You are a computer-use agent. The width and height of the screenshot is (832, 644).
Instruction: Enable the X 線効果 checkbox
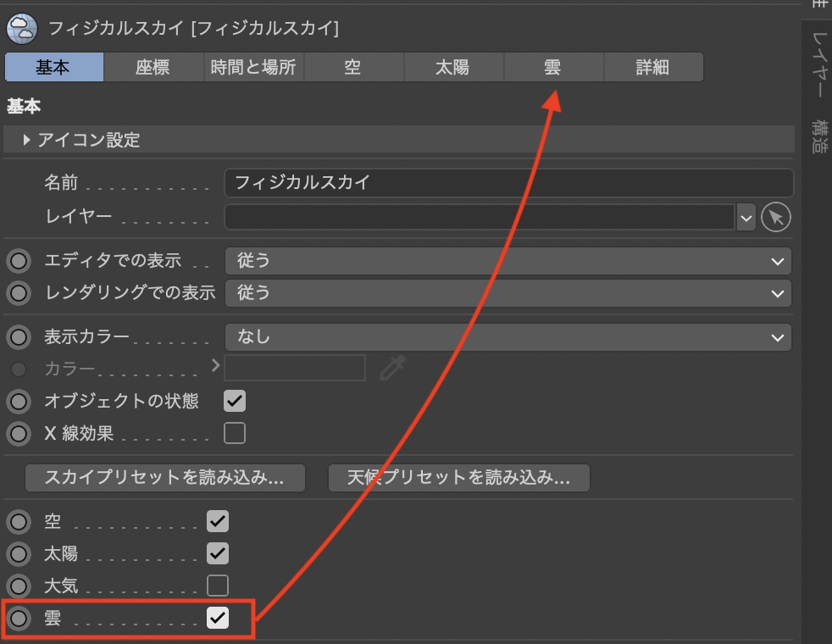pyautogui.click(x=235, y=434)
